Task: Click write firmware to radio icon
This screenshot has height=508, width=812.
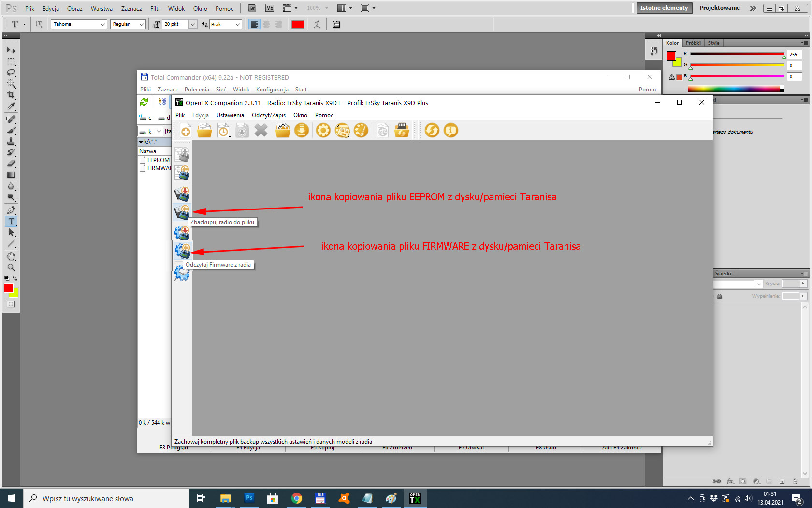Action: coord(182,233)
